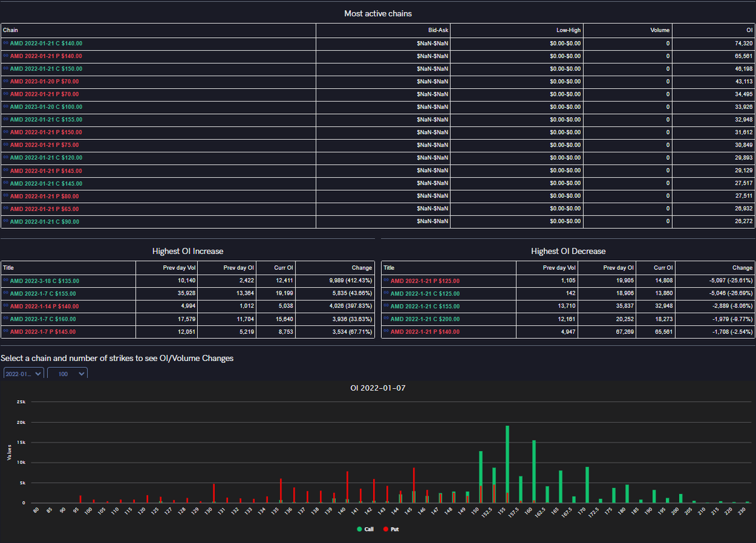The width and height of the screenshot is (756, 543).
Task: Open AMD 2022-01-21 C $140.00 chain link
Action: click(x=46, y=43)
